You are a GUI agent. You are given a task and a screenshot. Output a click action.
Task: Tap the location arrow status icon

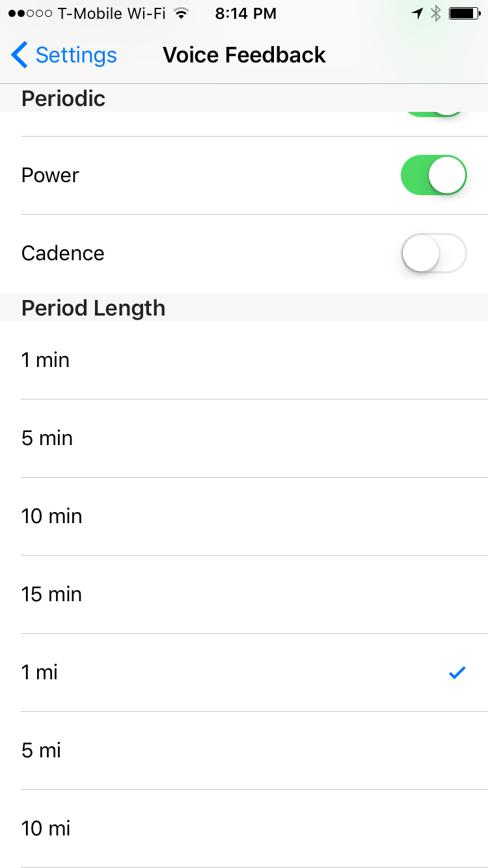coord(417,14)
